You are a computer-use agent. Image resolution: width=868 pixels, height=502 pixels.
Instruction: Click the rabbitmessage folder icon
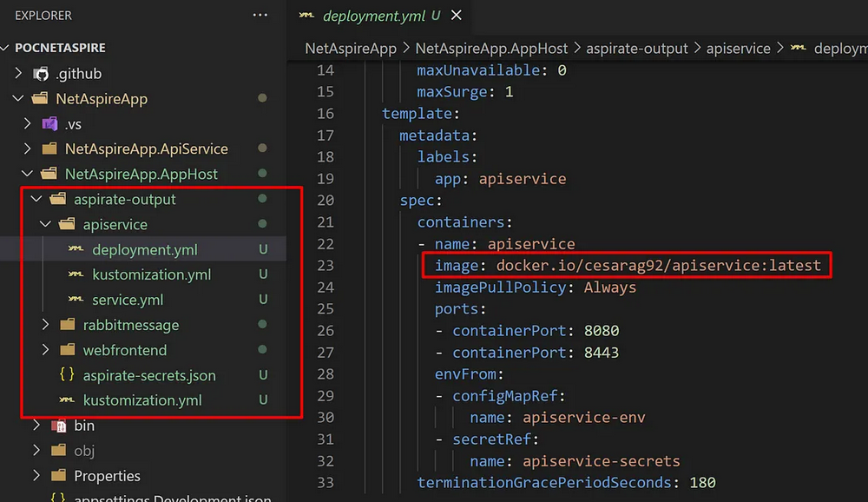pyautogui.click(x=68, y=326)
